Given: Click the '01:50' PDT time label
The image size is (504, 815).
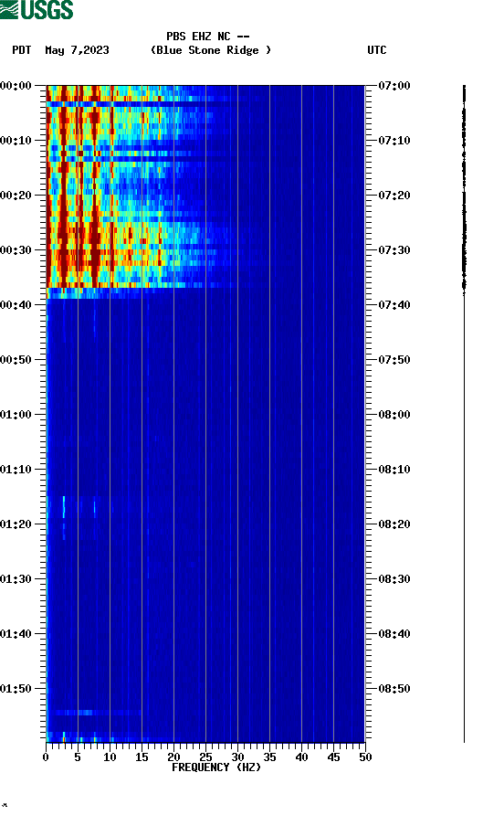Looking at the screenshot, I should click(x=16, y=689).
